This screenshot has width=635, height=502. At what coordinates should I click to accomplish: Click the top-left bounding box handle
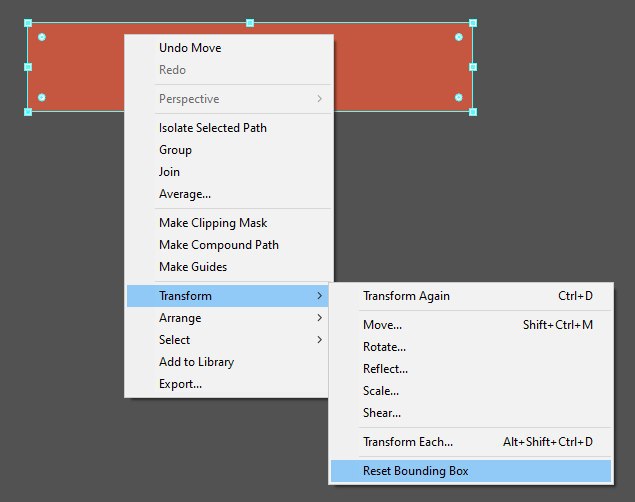(x=28, y=23)
